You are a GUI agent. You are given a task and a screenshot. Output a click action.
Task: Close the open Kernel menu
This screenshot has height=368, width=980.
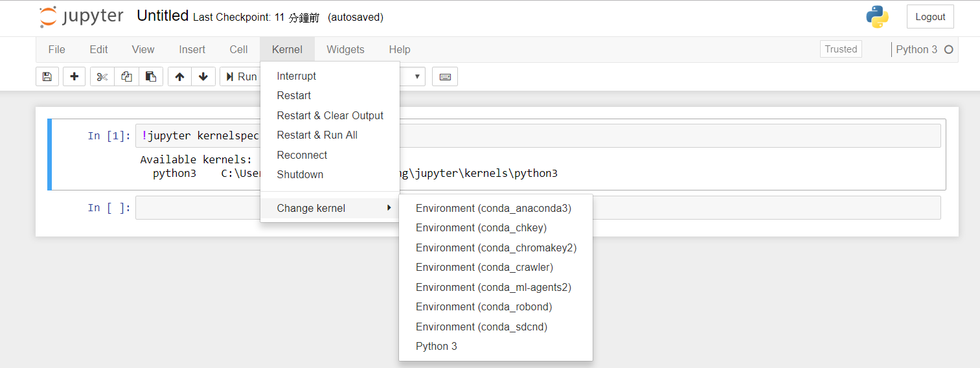pyautogui.click(x=287, y=49)
